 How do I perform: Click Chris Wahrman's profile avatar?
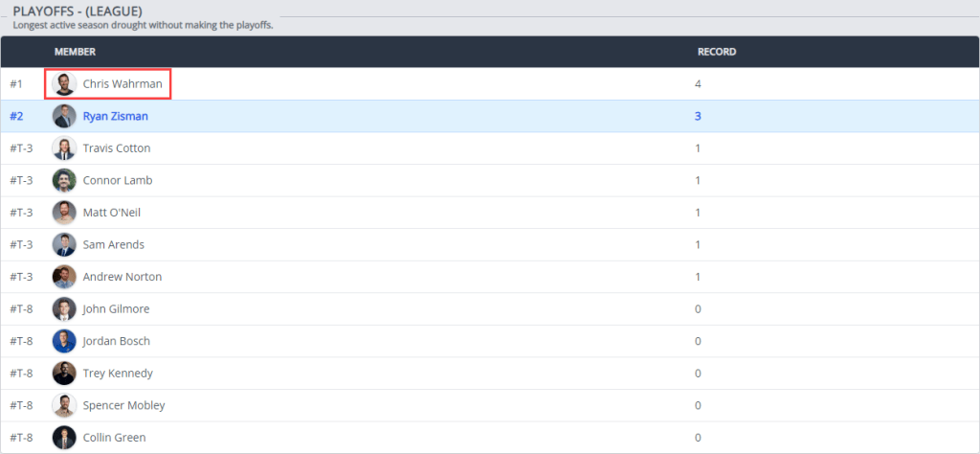click(64, 84)
